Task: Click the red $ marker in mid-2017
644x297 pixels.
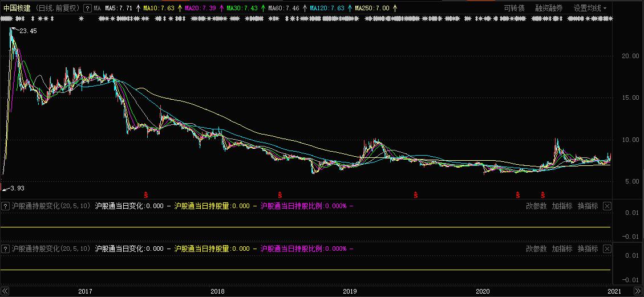Action: point(145,194)
